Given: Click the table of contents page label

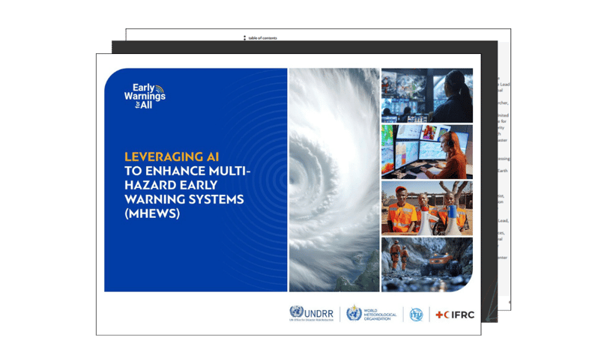Looking at the screenshot, I should 262,38.
